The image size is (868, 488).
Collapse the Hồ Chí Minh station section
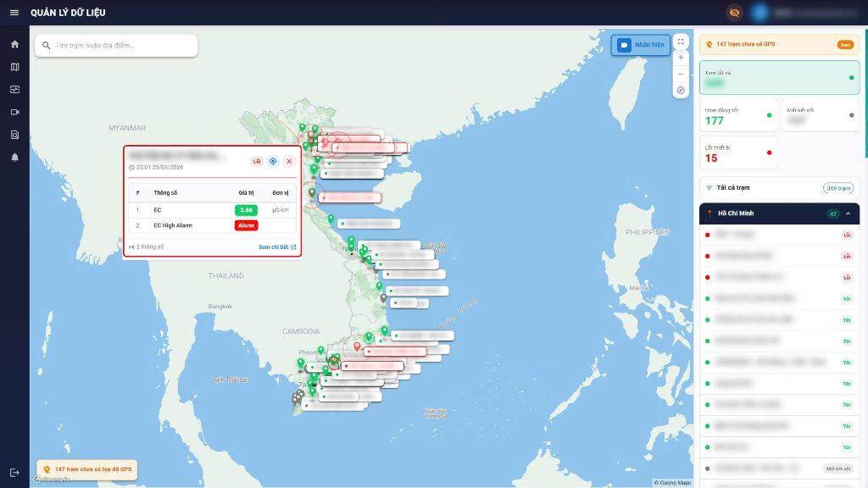848,213
